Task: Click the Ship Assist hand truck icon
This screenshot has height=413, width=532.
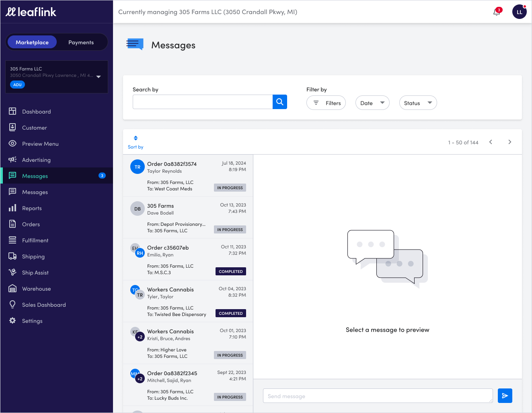Action: click(12, 272)
